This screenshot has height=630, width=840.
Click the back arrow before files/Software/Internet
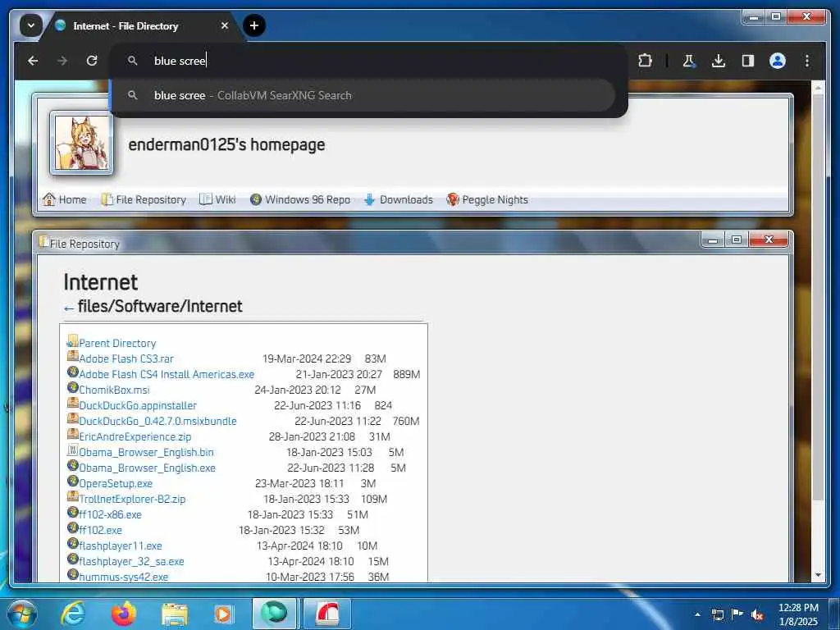coord(69,308)
